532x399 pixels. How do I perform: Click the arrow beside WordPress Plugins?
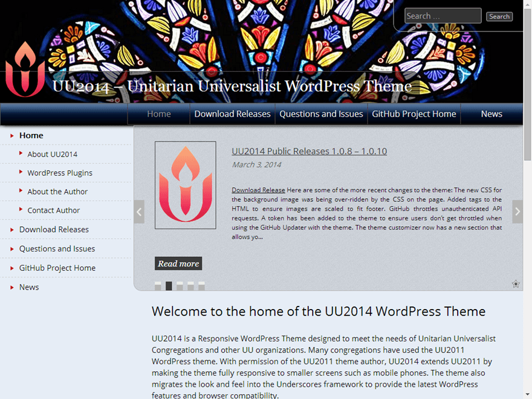[x=21, y=172]
